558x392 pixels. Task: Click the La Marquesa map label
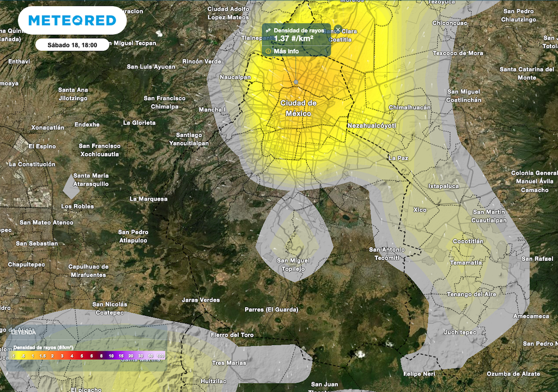pyautogui.click(x=148, y=199)
